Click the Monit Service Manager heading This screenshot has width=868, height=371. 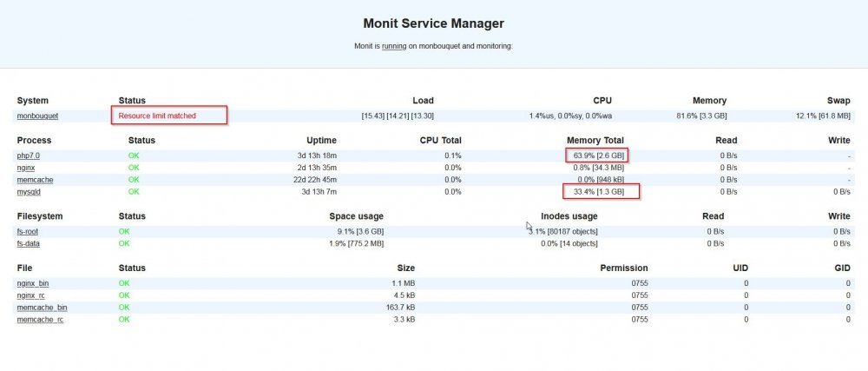tap(433, 23)
